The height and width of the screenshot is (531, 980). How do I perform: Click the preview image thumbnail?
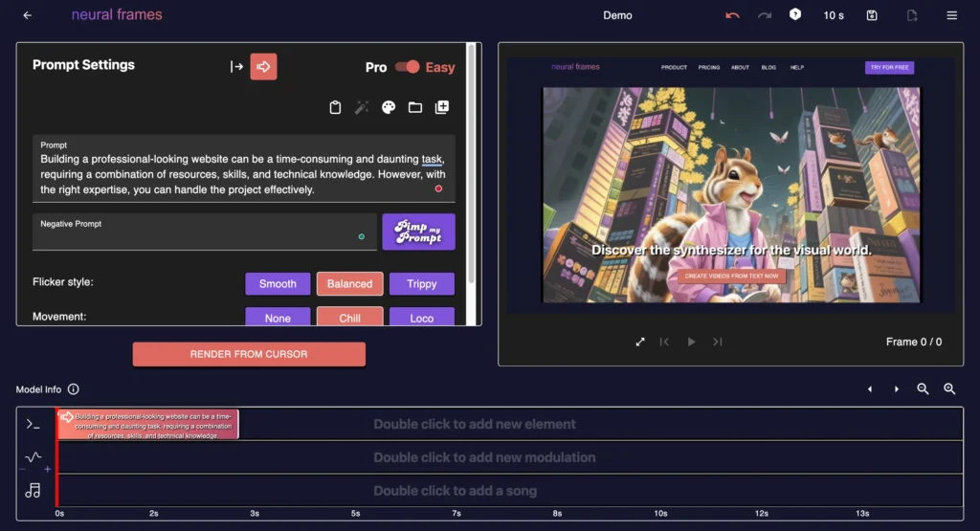730,185
